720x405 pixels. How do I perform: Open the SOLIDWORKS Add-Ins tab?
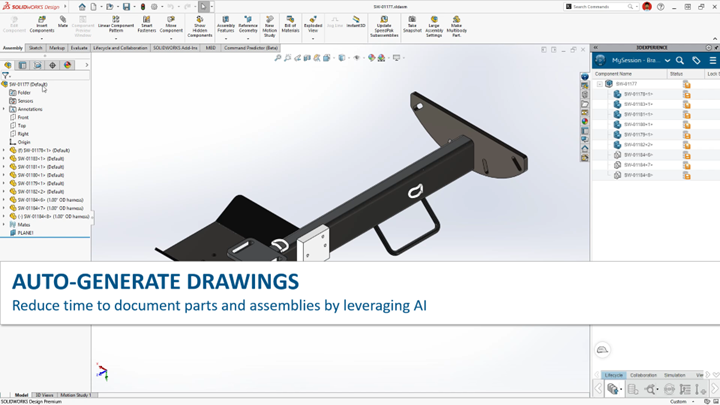(x=175, y=48)
